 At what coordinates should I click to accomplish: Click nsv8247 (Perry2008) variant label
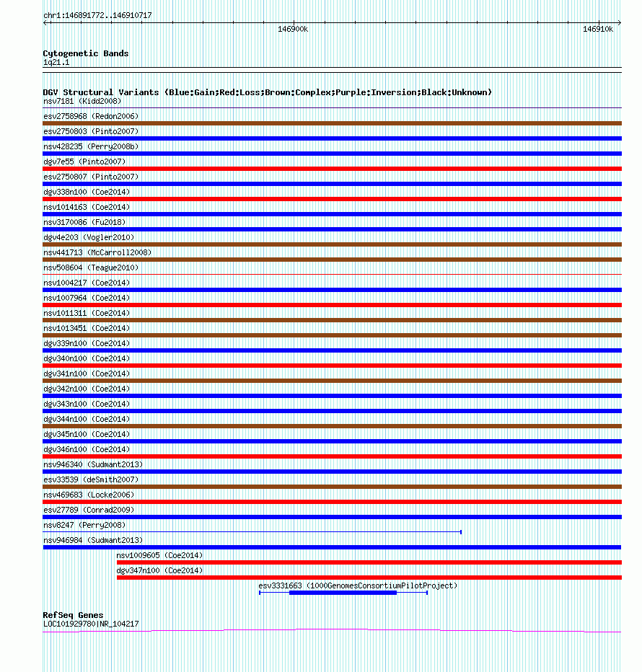pos(84,525)
